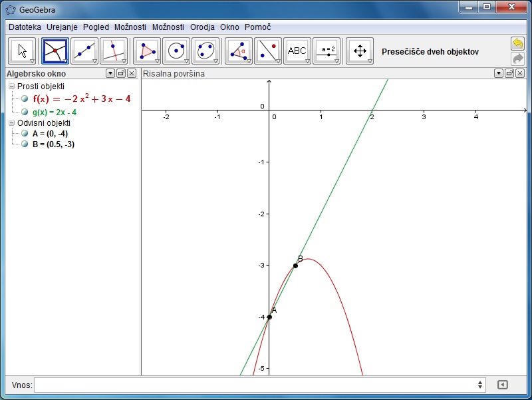Screen dimensions: 532x400
Task: Toggle visibility of g(x) = 2x - 4
Action: (x=25, y=112)
